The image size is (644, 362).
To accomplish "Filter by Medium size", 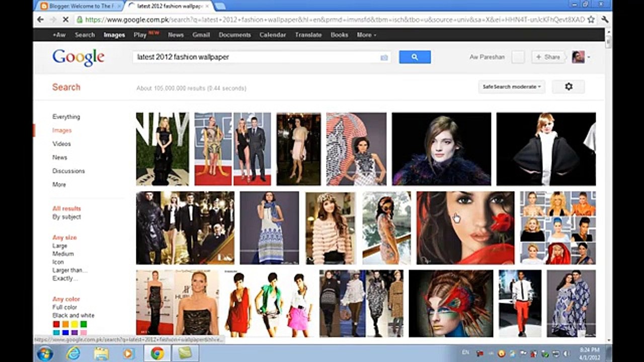I will [63, 254].
